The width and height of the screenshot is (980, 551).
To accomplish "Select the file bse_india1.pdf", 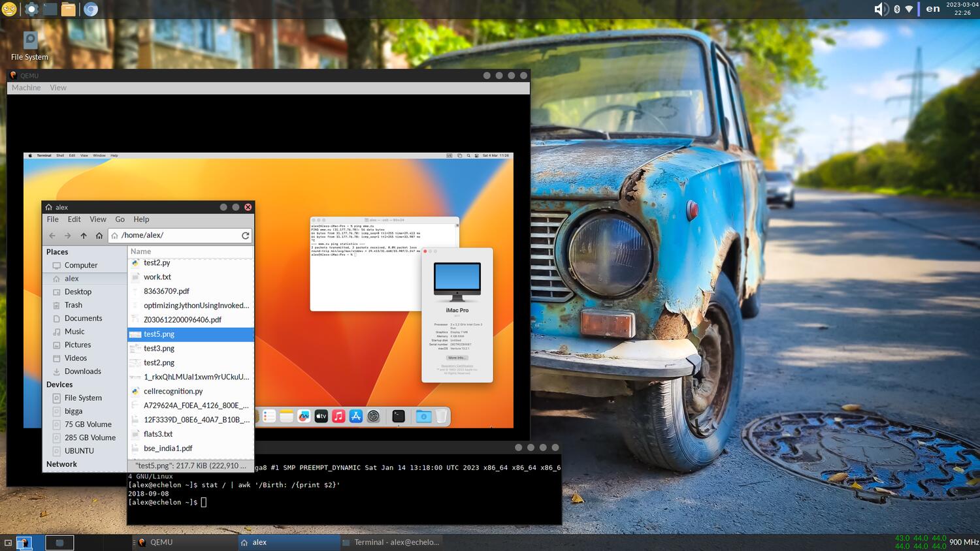I will [190, 449].
